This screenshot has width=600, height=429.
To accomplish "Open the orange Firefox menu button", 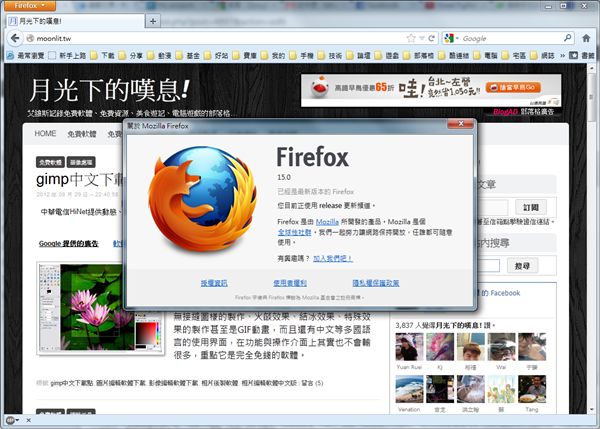I will (28, 5).
